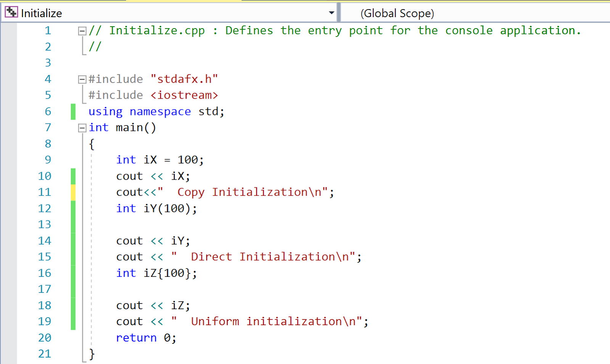This screenshot has height=364, width=610.
Task: Click the yellow modified marker beside line 11
Action: coord(72,192)
